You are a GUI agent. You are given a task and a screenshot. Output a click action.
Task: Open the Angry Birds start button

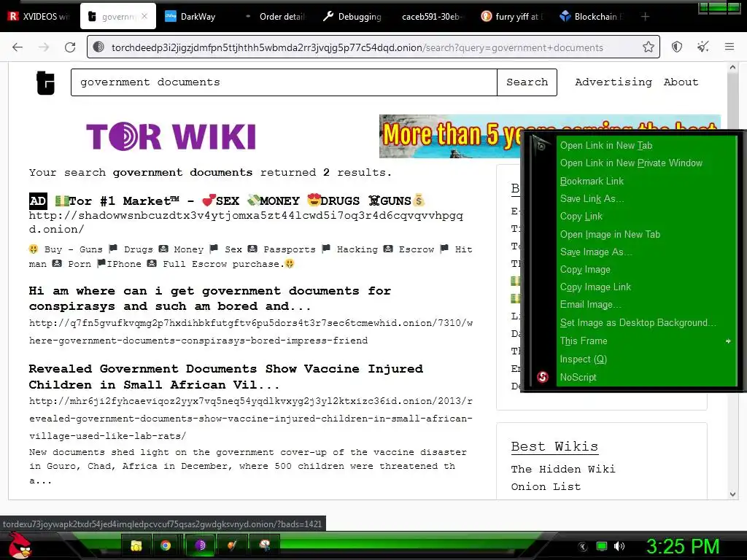coord(19,545)
